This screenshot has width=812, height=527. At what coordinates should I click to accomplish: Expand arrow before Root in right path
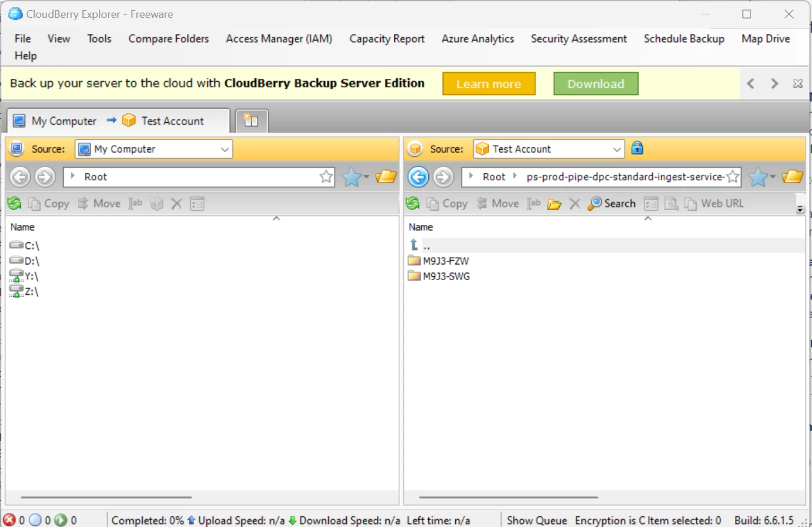[471, 176]
